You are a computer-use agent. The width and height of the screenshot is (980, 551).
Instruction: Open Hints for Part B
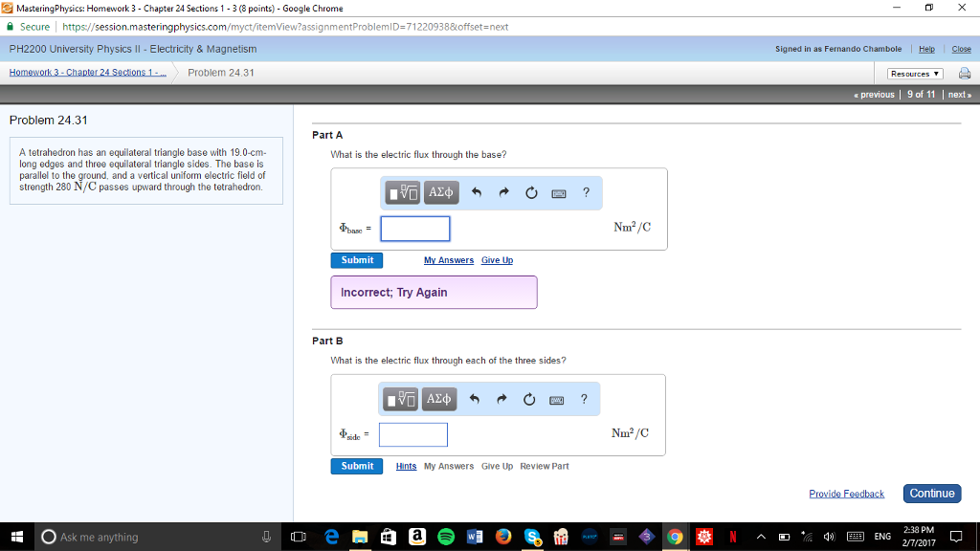coord(406,466)
